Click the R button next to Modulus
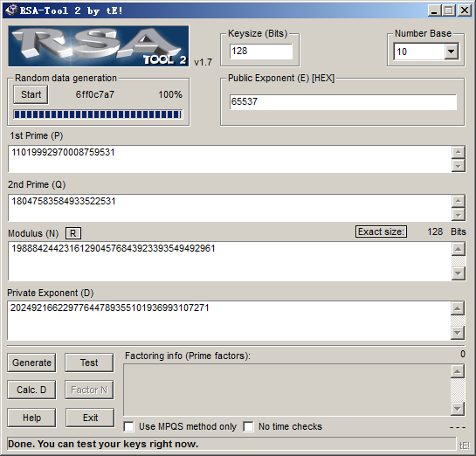Image resolution: width=476 pixels, height=456 pixels. [73, 233]
